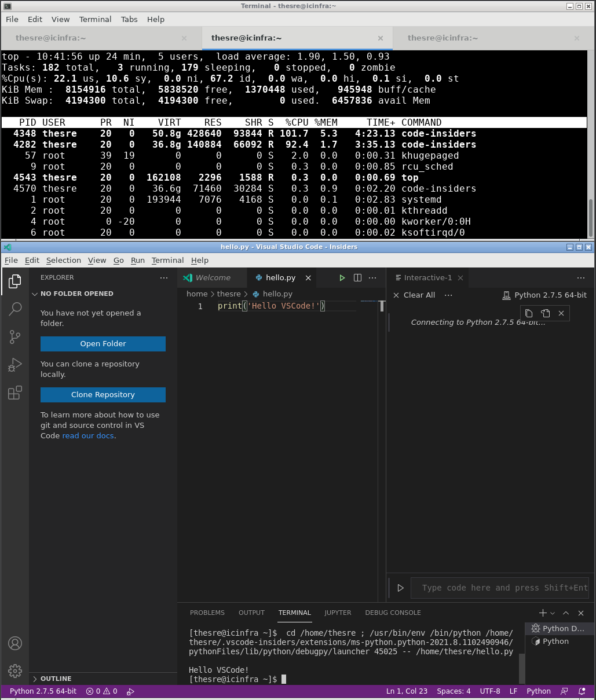Viewport: 596px width, 700px height.
Task: Open language mode selector Python in status bar
Action: (x=539, y=691)
